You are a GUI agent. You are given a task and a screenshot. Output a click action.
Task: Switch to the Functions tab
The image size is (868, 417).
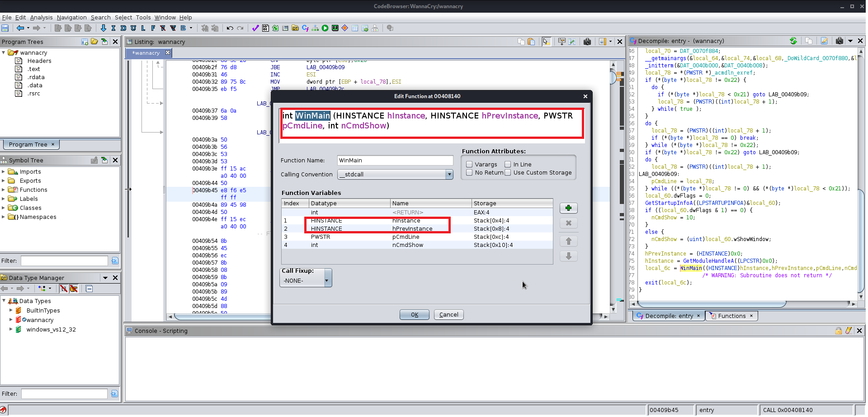tap(731, 316)
